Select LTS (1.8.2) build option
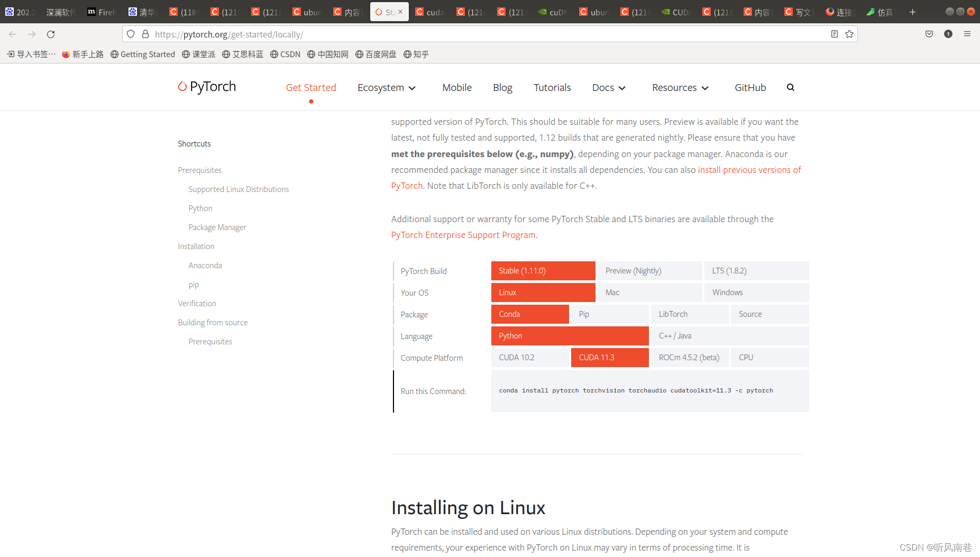Screen dimensions: 980x557 point(757,271)
